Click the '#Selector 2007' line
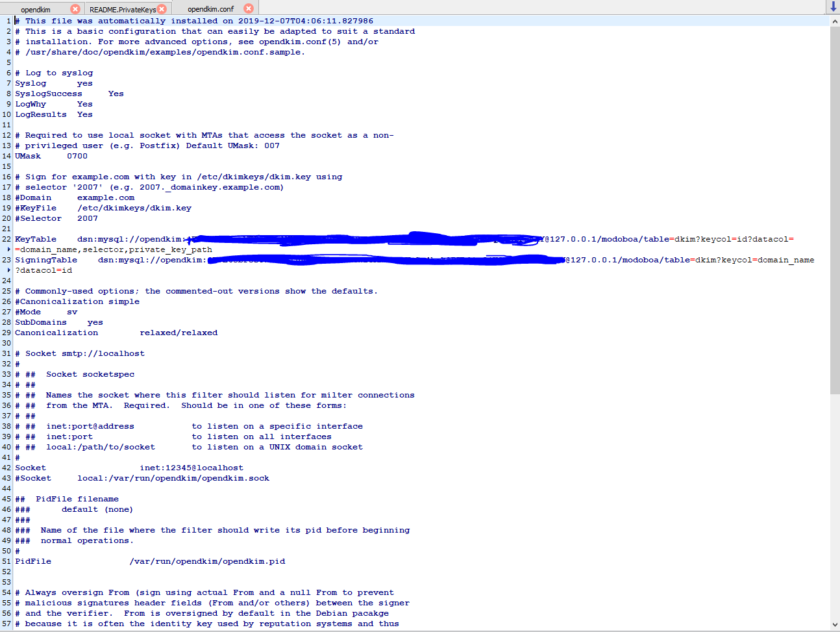The width and height of the screenshot is (840, 632). click(x=56, y=218)
